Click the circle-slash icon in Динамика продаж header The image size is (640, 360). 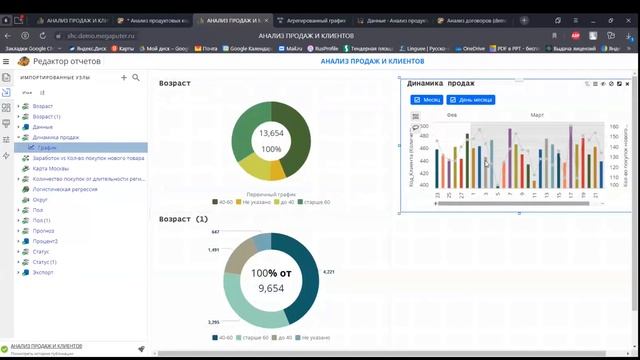pos(611,84)
